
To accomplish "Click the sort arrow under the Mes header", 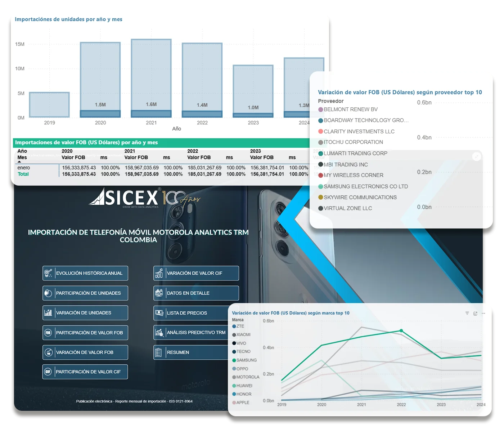I will click(x=19, y=162).
